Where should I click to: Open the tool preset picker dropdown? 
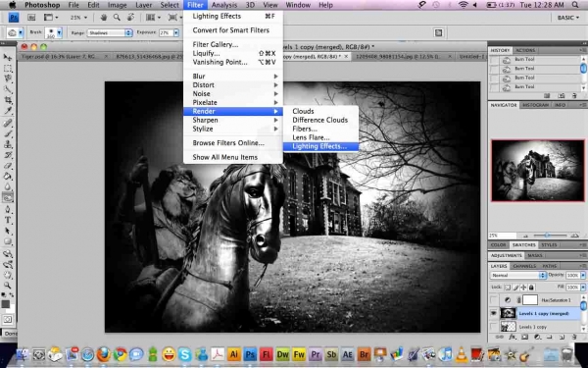21,33
